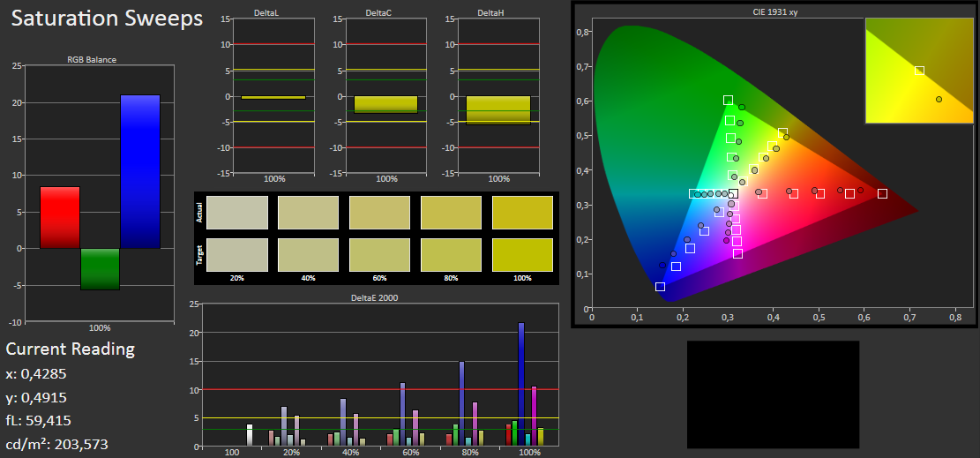Click the DeltaL chart title
The height and width of the screenshot is (458, 980).
pos(266,12)
